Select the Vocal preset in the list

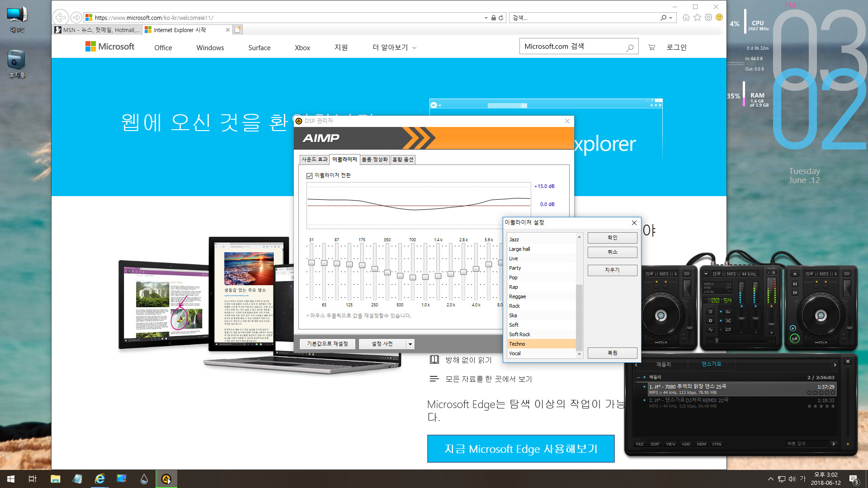(x=541, y=353)
